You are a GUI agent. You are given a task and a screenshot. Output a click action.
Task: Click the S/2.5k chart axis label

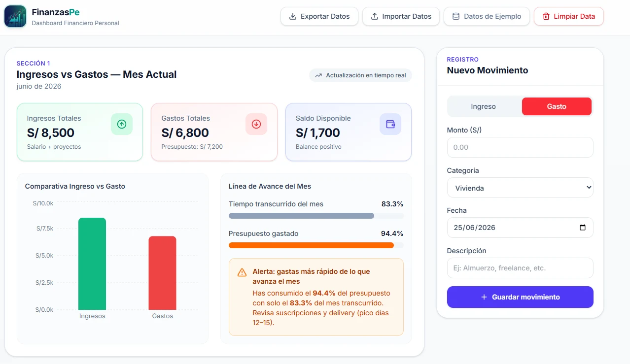[x=45, y=283]
